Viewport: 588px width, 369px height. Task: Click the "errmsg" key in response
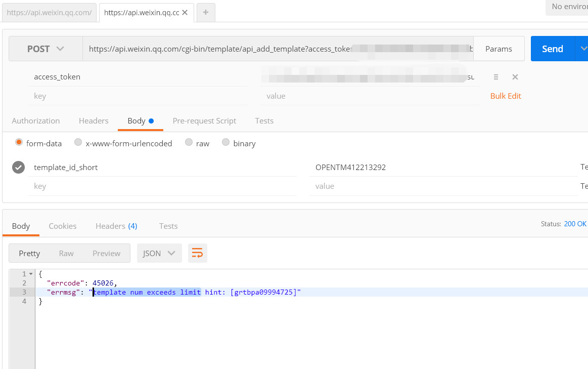[x=63, y=292]
